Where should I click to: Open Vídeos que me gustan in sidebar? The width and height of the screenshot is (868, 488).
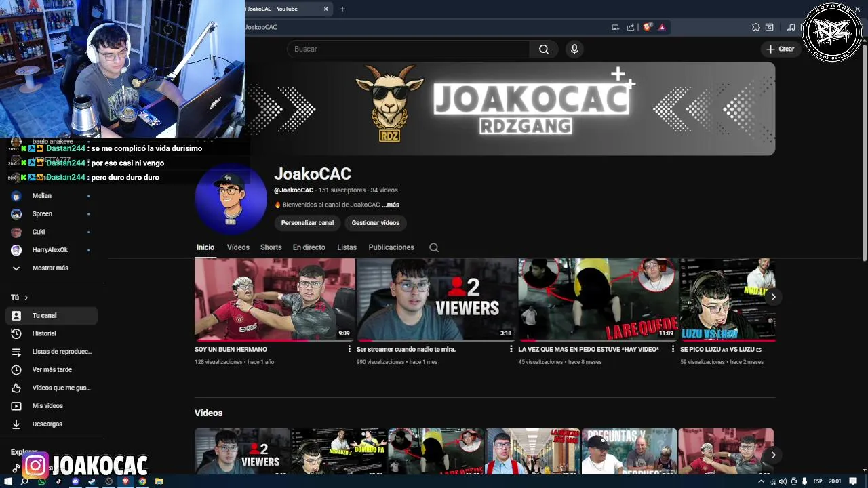(52, 388)
